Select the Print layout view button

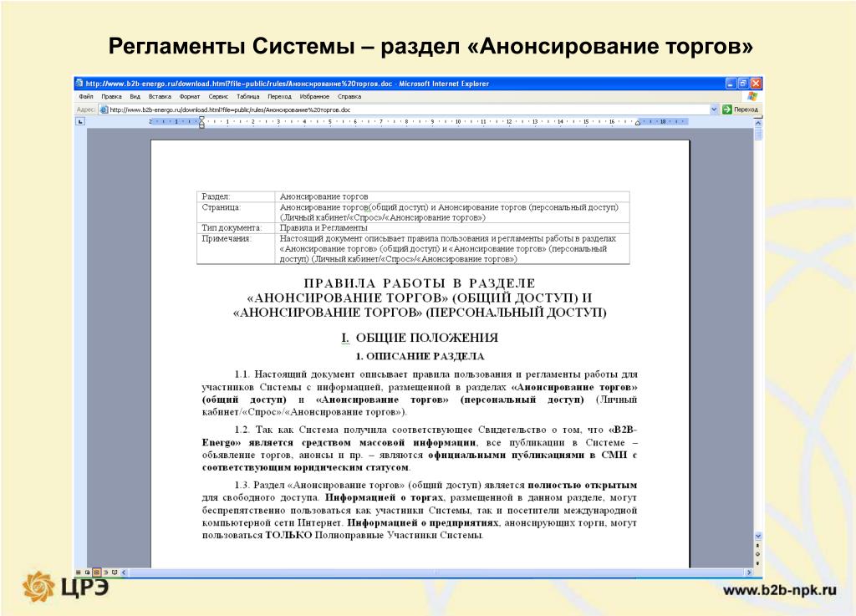[x=97, y=573]
